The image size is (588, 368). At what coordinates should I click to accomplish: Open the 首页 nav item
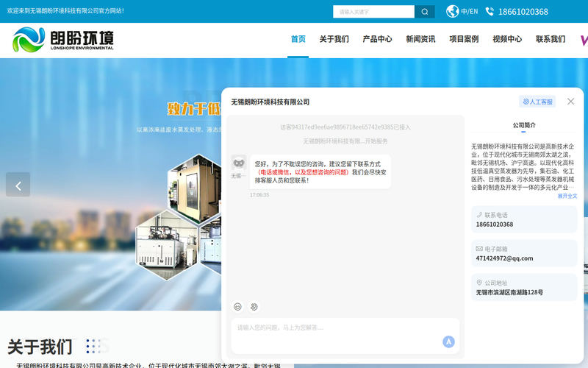pyautogui.click(x=298, y=39)
